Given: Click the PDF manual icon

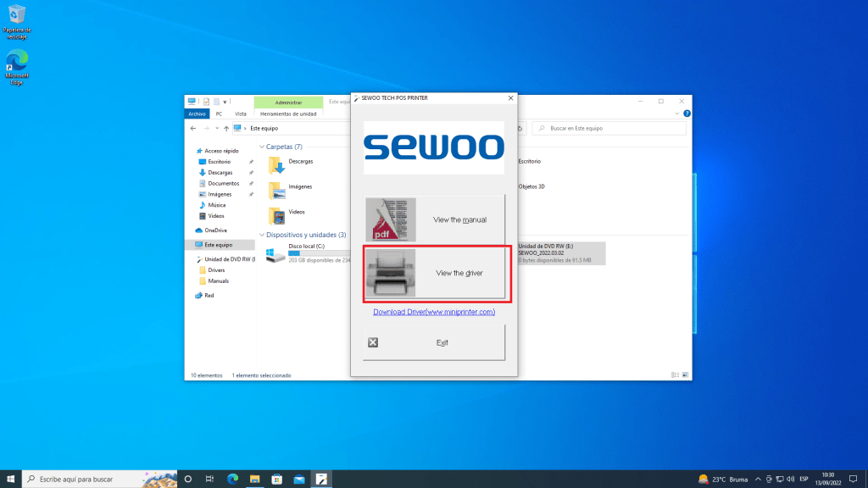Looking at the screenshot, I should tap(391, 220).
